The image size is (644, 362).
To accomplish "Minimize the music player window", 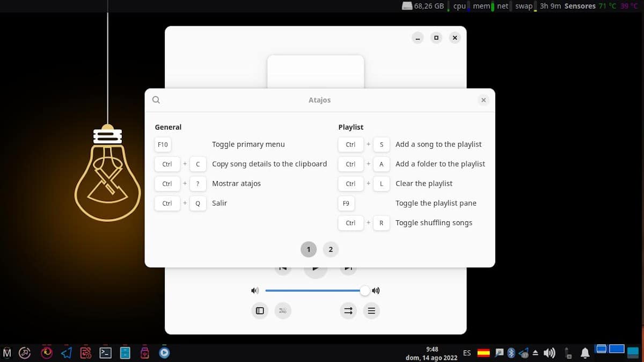I will coord(418,38).
